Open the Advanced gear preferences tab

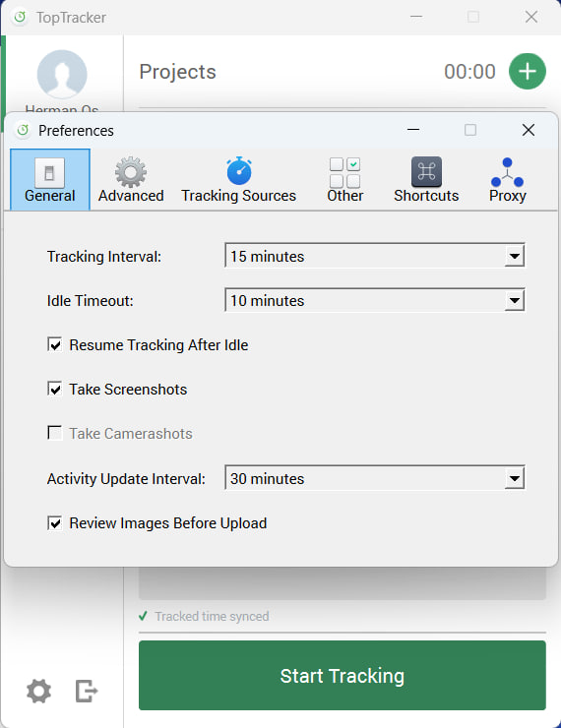tap(131, 180)
